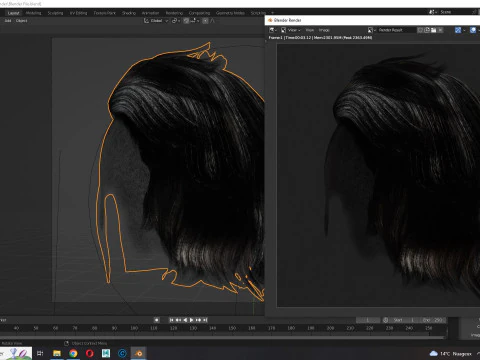Open the display channels icon in render window
Viewport: 480px width, 360px height.
coord(473,30)
